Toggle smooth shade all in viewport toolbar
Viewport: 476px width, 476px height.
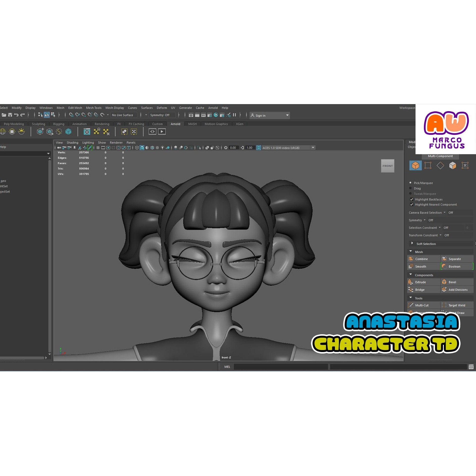(x=142, y=148)
